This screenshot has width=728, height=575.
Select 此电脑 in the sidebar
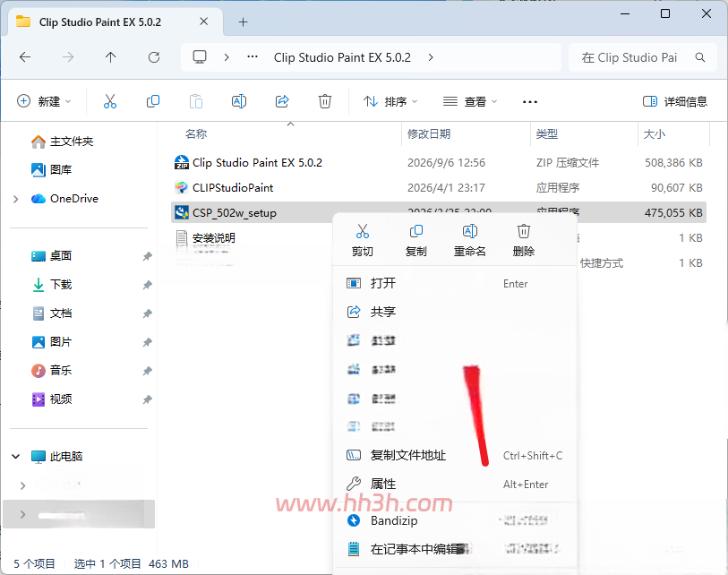(x=56, y=456)
